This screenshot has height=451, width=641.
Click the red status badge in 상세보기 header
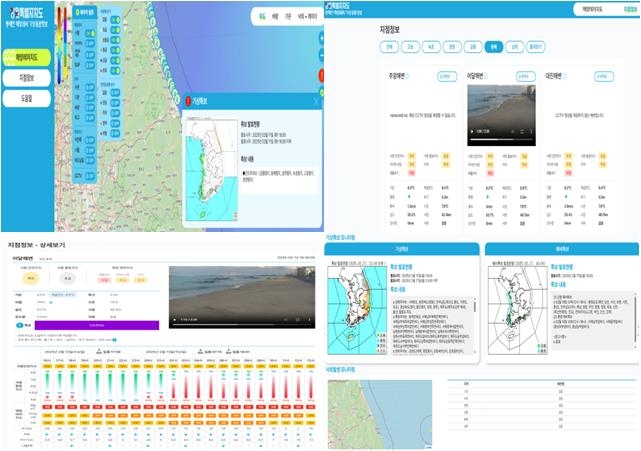tap(104, 280)
